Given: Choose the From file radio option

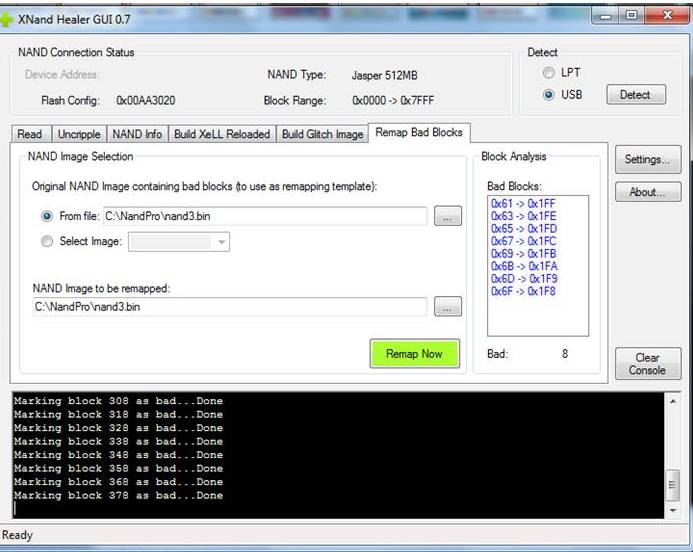Looking at the screenshot, I should click(47, 216).
